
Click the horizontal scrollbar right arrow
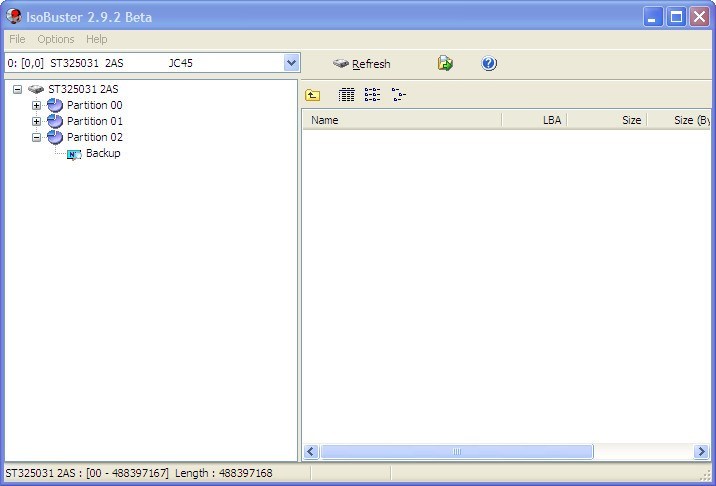[701, 452]
